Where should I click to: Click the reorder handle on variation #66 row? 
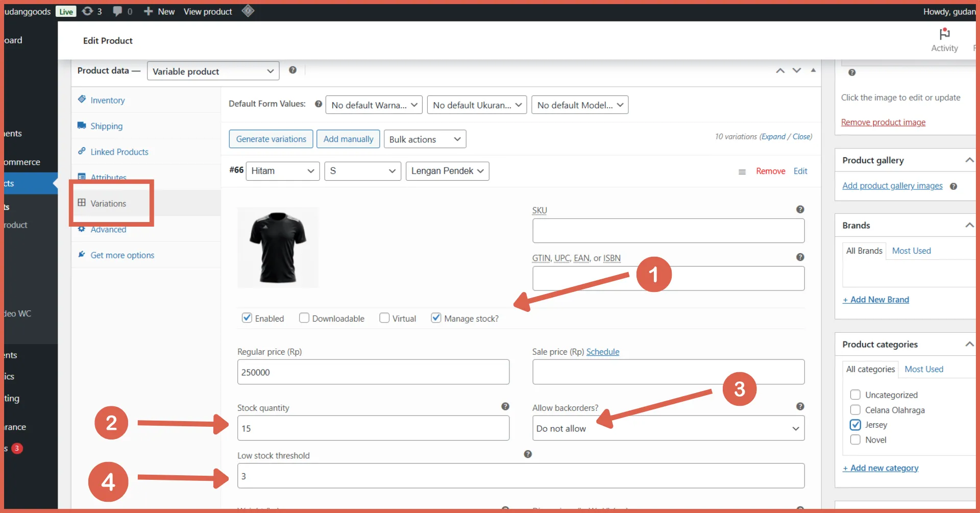[x=742, y=172]
